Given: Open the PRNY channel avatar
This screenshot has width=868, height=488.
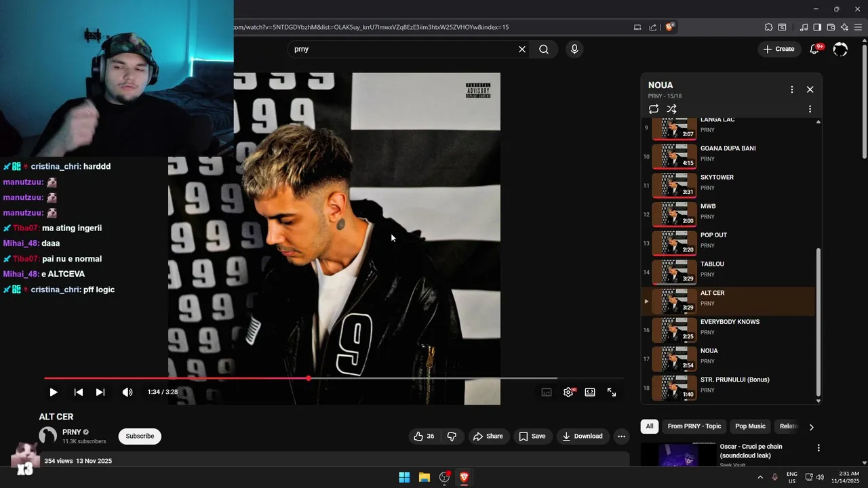Looking at the screenshot, I should (x=47, y=436).
